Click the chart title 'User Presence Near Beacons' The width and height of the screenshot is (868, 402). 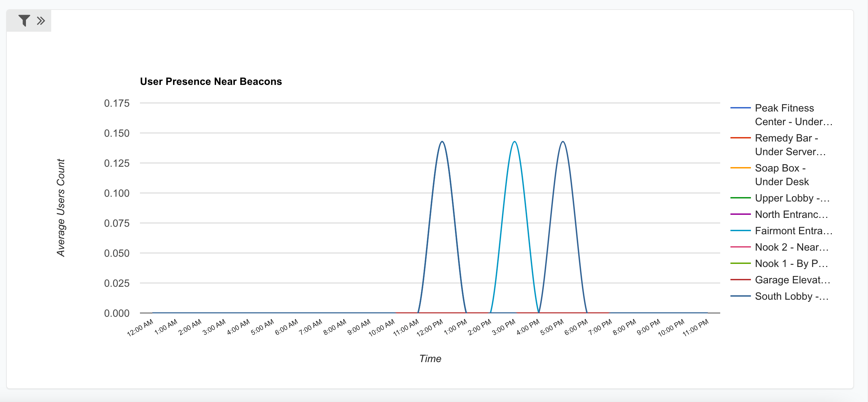211,81
